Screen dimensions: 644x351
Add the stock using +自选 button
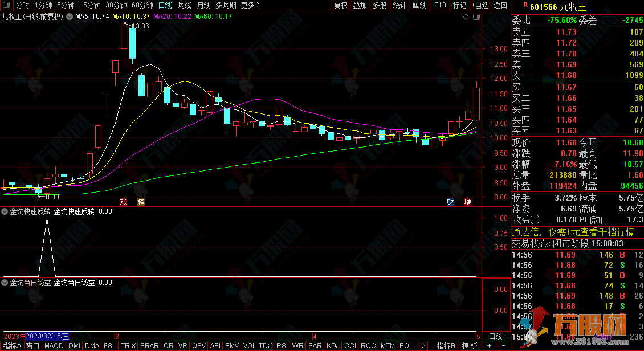(x=480, y=5)
